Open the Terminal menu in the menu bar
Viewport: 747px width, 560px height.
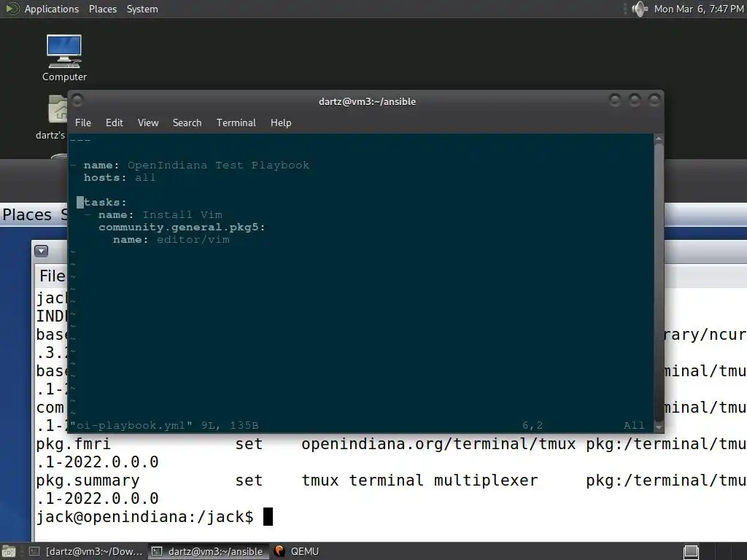236,122
